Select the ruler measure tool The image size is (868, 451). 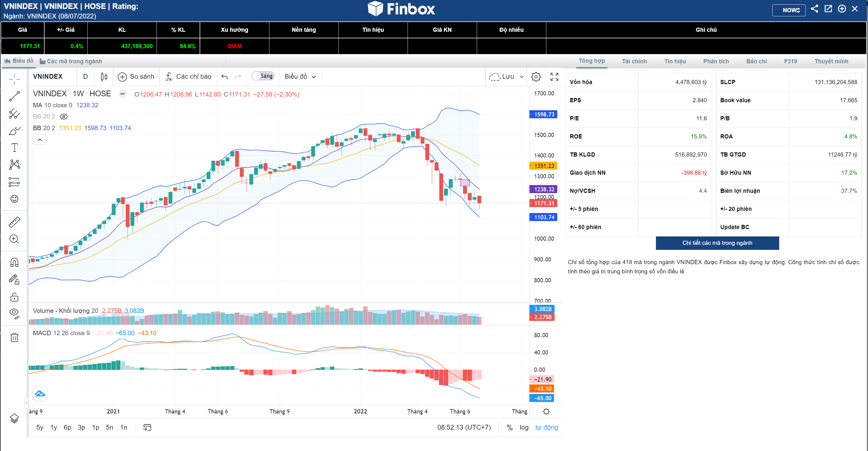(x=14, y=222)
